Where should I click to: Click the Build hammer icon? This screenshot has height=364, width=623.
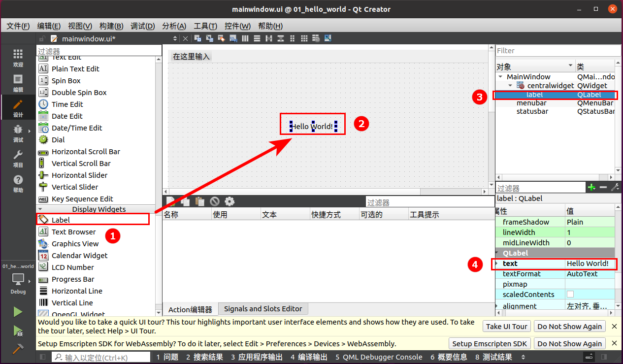[x=18, y=349]
